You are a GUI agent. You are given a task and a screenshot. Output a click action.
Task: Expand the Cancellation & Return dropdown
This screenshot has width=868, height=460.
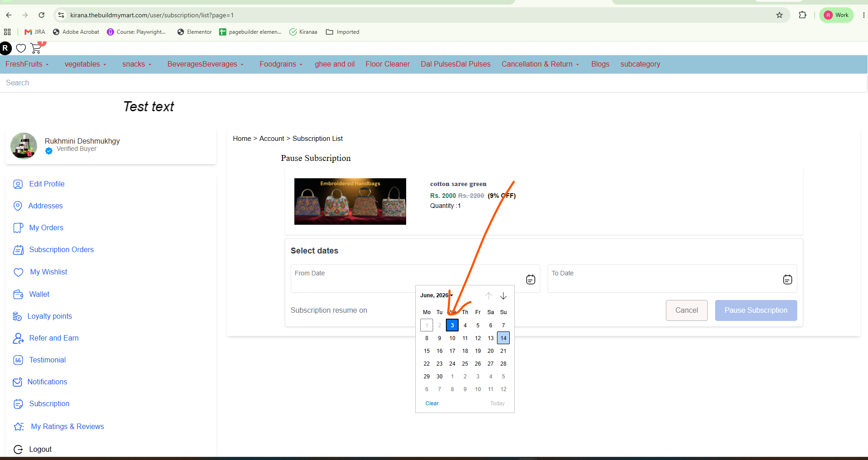[x=540, y=64]
